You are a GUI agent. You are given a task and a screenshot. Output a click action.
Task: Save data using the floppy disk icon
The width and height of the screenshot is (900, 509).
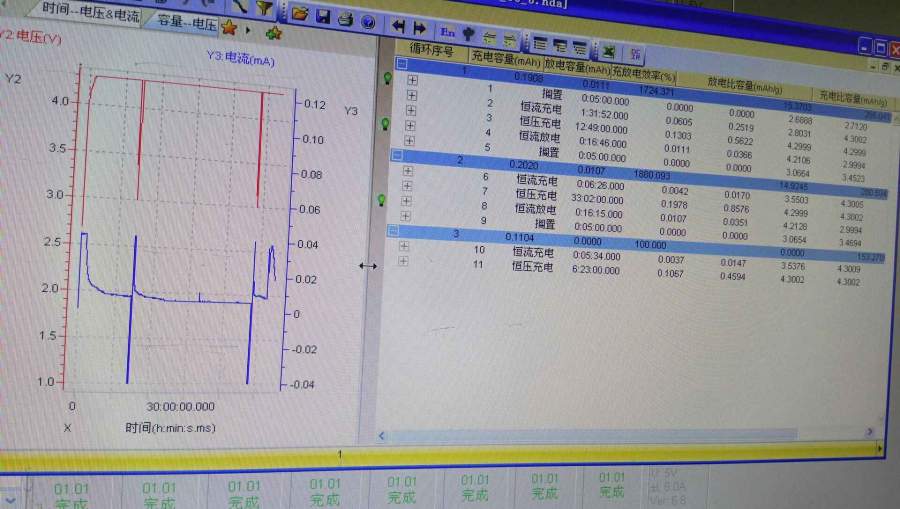pyautogui.click(x=323, y=16)
